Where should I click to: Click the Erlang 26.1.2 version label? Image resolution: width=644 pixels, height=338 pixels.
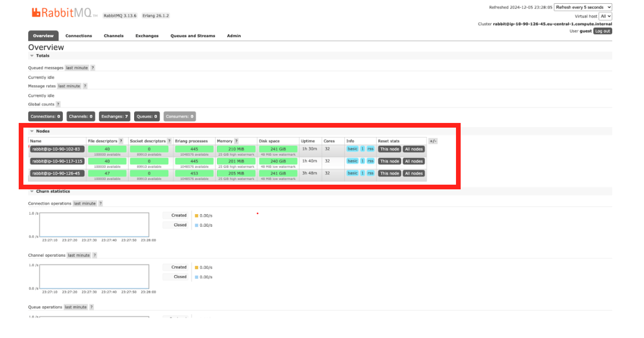pos(155,15)
